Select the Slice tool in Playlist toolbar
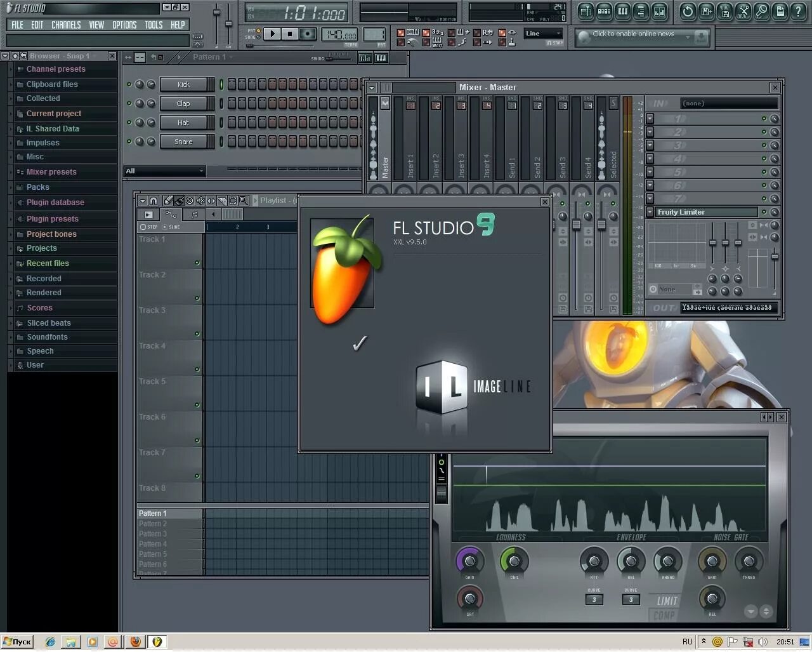This screenshot has width=812, height=652. pyautogui.click(x=222, y=201)
